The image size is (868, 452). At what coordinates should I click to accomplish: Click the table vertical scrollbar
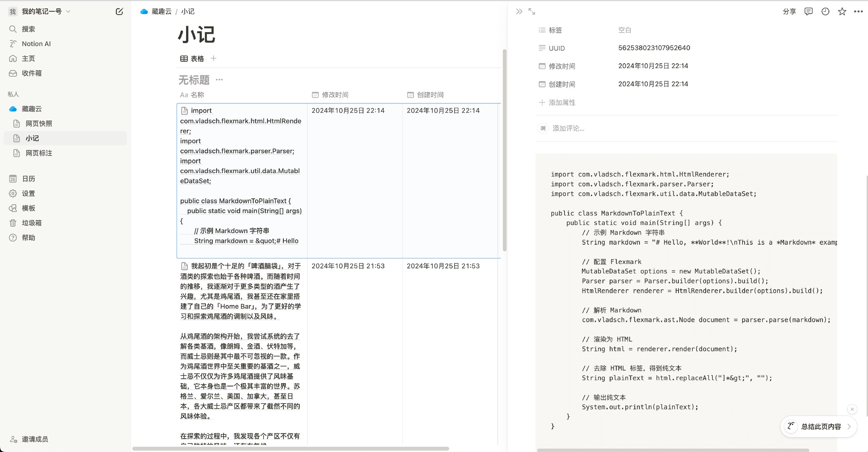[x=505, y=150]
